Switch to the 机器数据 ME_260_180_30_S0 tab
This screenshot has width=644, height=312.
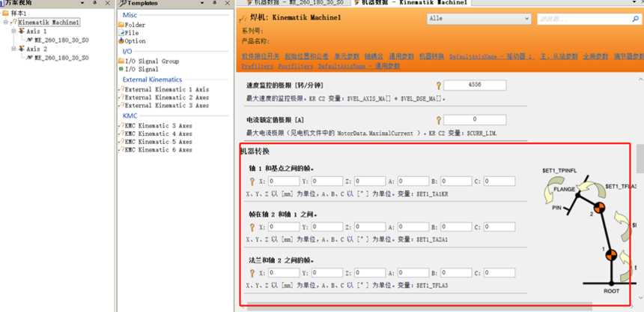(297, 2)
